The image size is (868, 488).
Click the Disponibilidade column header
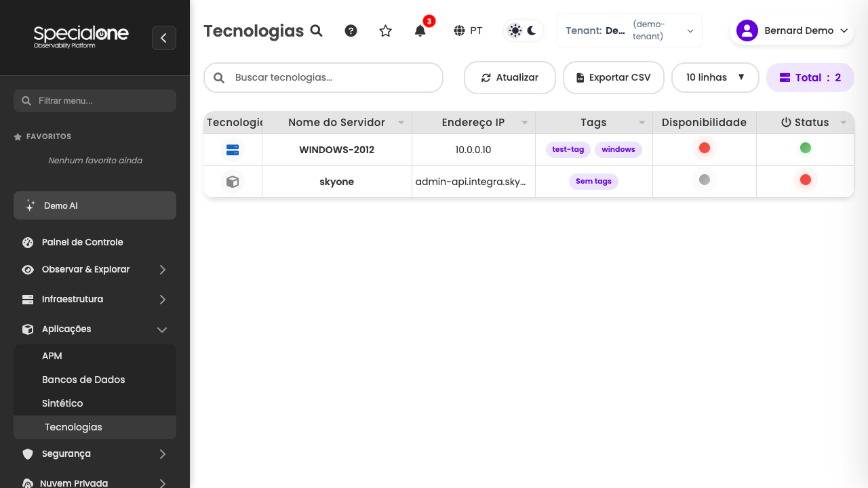tap(704, 123)
